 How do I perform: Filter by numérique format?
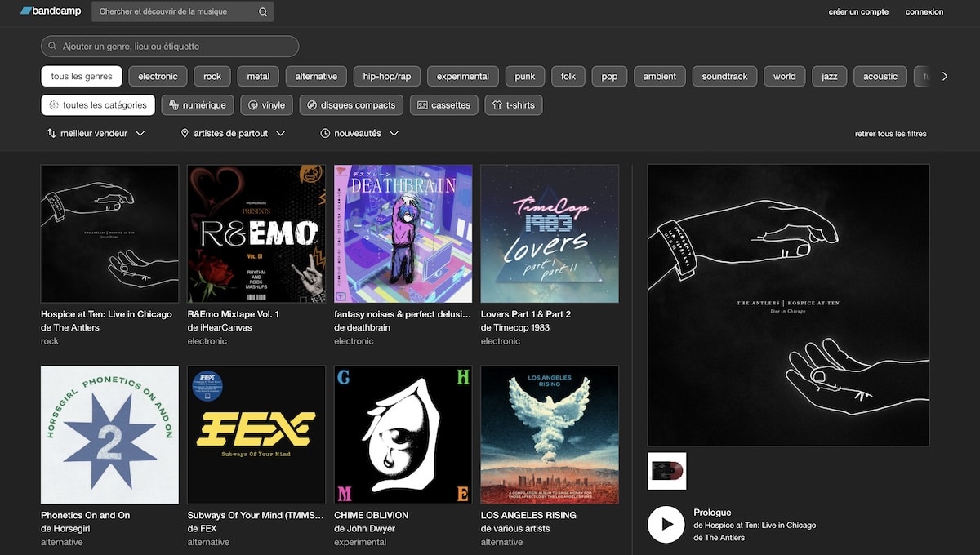click(x=198, y=105)
